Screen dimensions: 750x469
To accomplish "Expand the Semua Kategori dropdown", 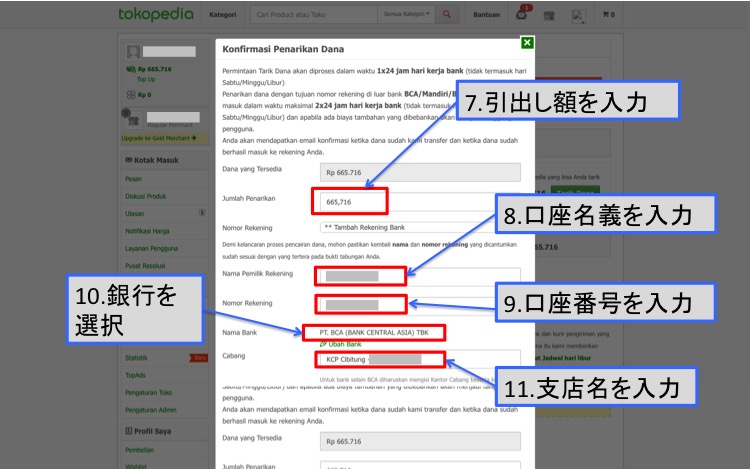I will coord(407,14).
